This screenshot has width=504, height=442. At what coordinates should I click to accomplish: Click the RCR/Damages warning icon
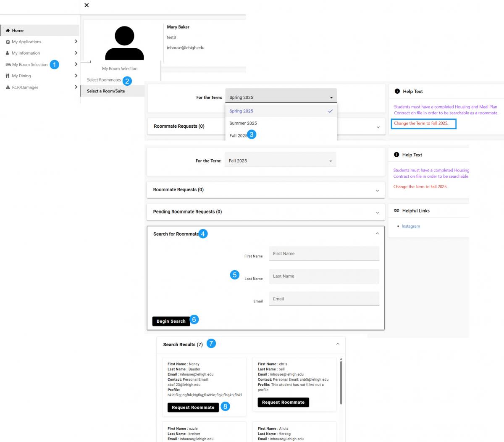8,87
